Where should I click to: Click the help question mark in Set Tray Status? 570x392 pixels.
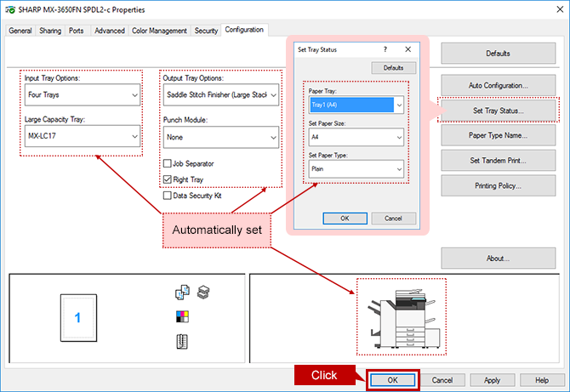[x=385, y=49]
